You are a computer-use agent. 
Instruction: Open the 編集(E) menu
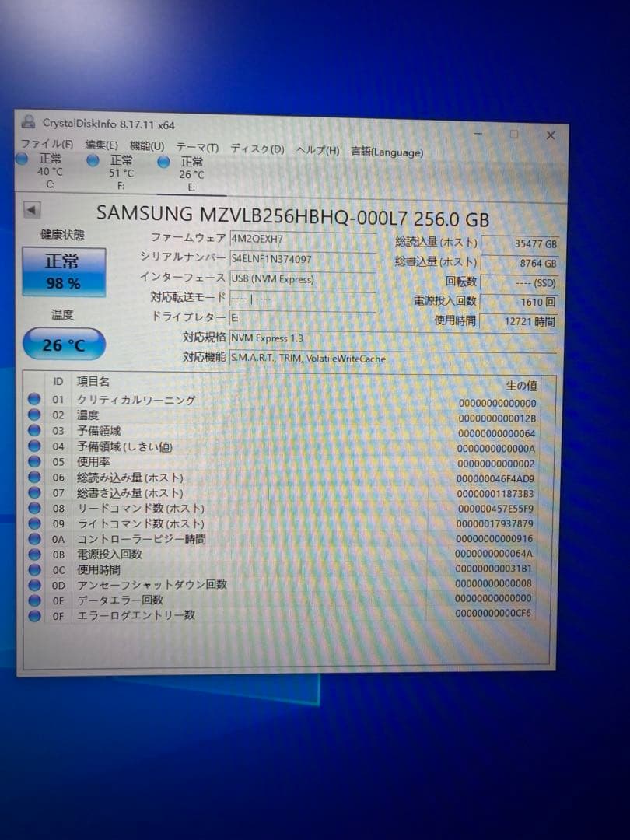pyautogui.click(x=101, y=145)
